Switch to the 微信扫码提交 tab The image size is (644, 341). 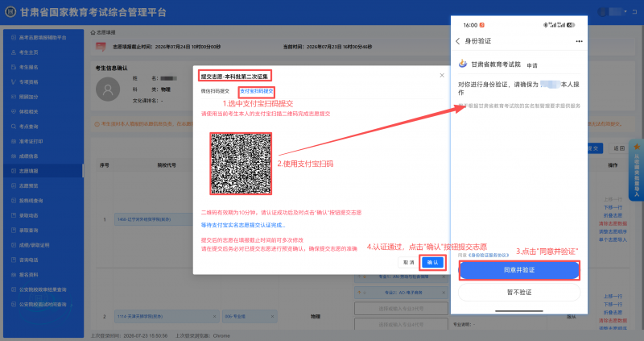click(215, 91)
